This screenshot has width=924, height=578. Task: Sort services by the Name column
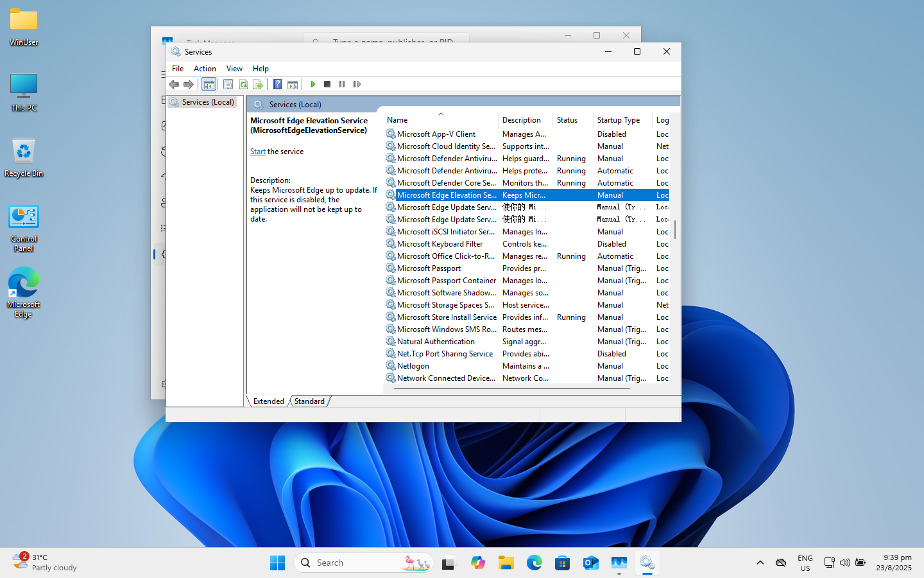pos(441,120)
